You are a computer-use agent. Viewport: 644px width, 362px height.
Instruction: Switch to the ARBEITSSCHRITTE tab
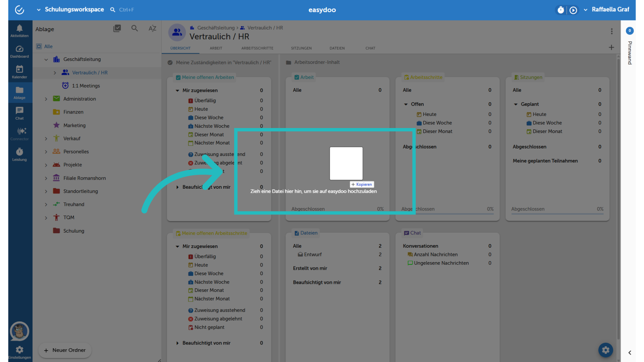[x=257, y=48]
